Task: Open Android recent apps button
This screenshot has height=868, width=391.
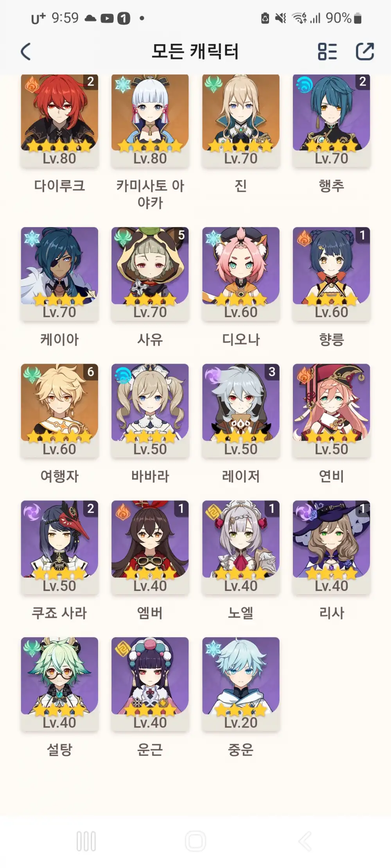Action: click(86, 841)
